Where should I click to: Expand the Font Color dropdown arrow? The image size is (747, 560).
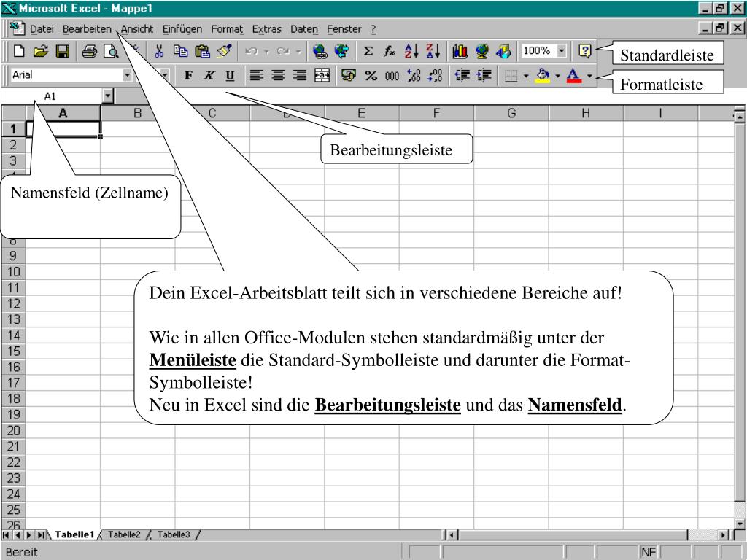click(x=589, y=75)
